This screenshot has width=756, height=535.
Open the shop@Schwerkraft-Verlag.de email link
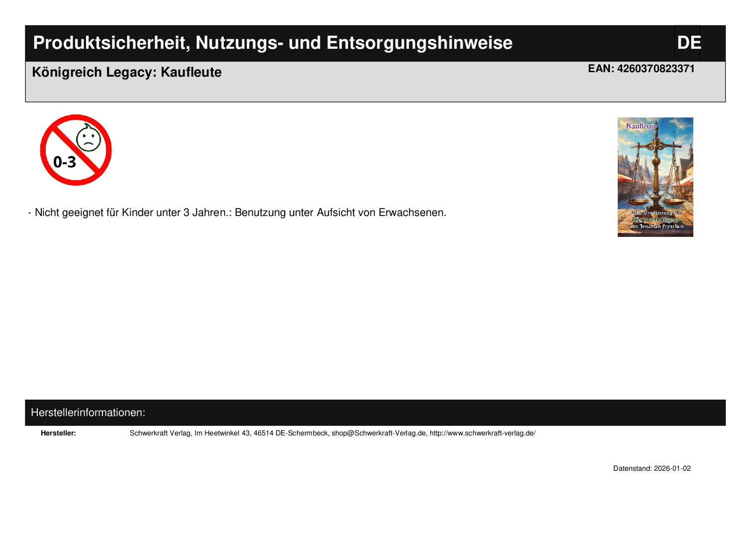tap(379, 433)
